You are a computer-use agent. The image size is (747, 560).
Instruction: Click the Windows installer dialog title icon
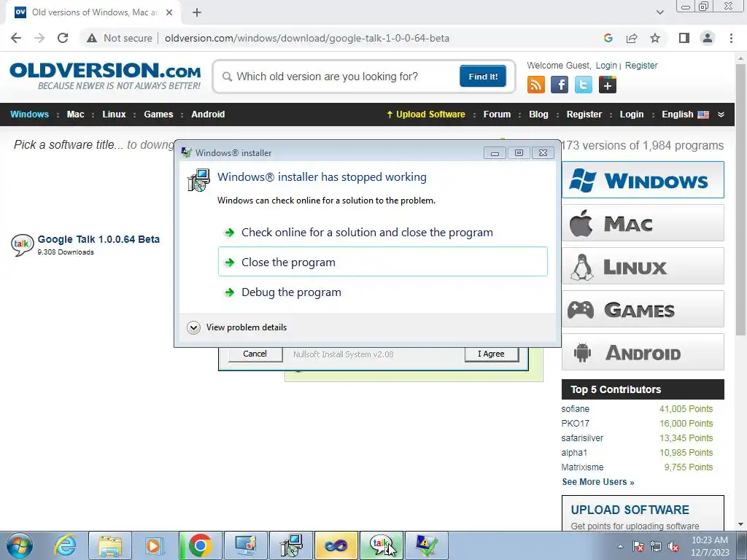(x=187, y=152)
